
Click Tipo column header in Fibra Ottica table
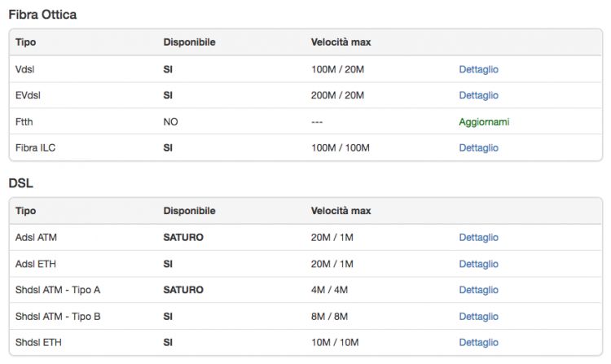pyautogui.click(x=25, y=42)
